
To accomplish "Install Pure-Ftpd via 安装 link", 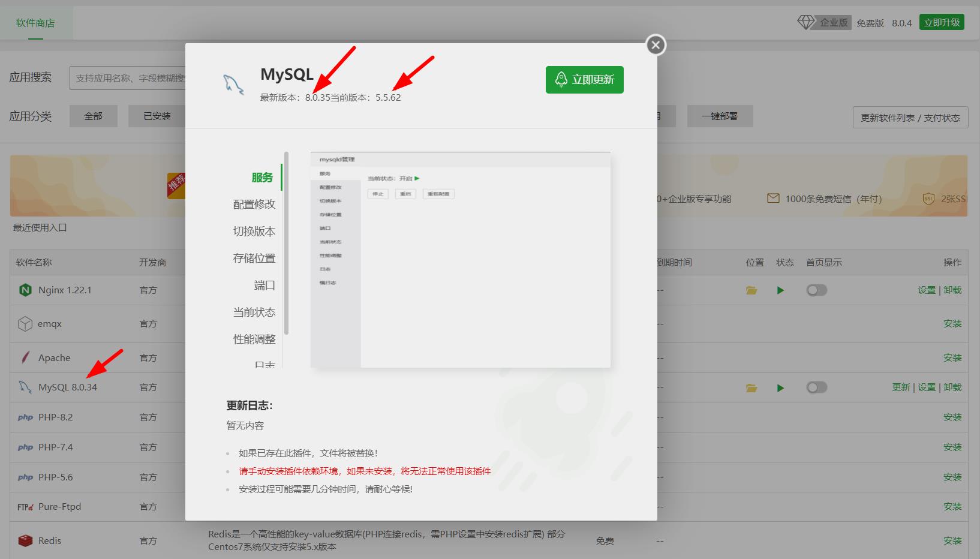I will click(x=952, y=507).
